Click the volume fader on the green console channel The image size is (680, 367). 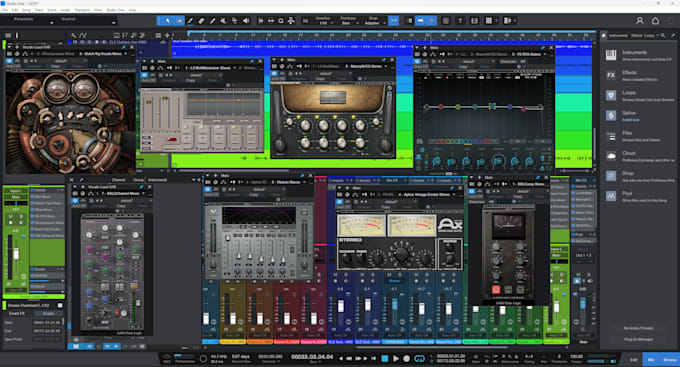coord(16,253)
